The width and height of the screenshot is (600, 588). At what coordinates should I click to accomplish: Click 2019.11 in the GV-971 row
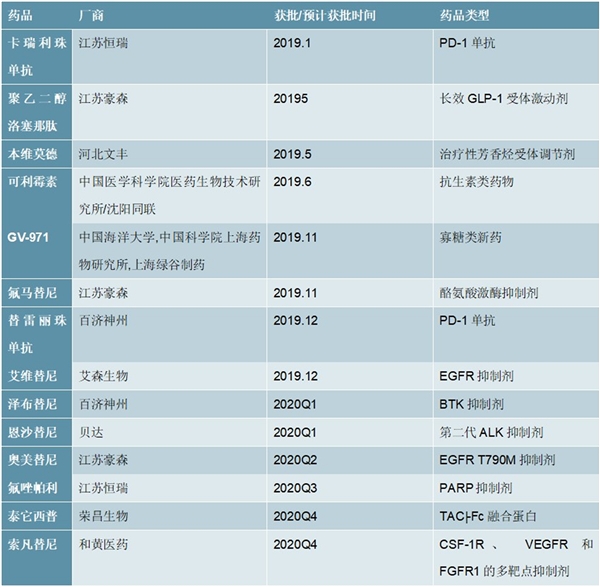295,238
